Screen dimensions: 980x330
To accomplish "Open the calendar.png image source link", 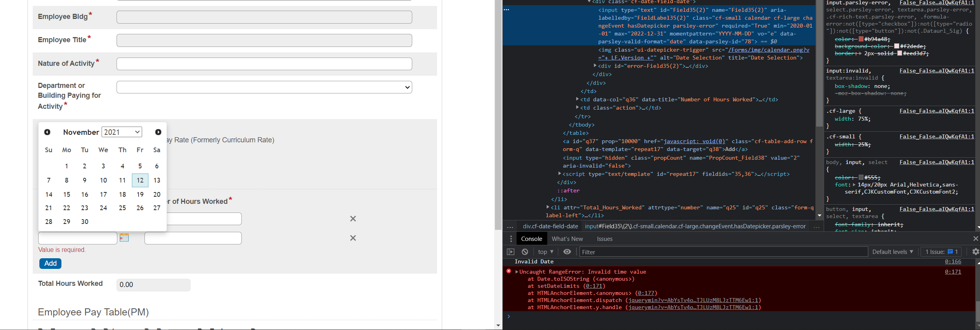I will pos(769,50).
